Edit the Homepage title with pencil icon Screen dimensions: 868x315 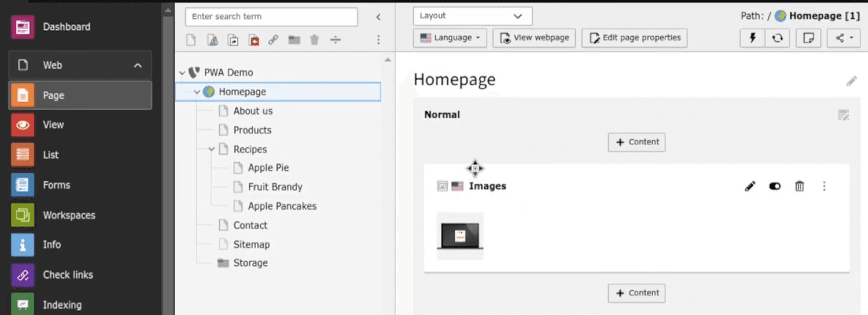click(x=851, y=81)
